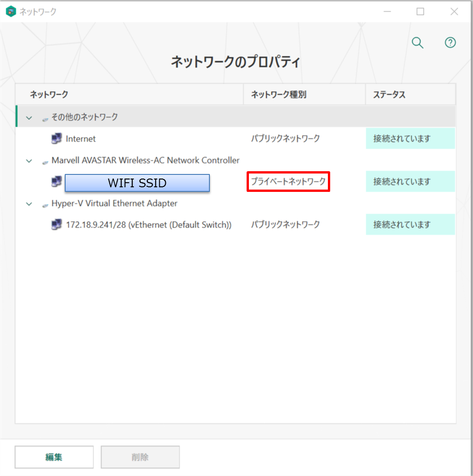Viewport: 473px width, 476px height.
Task: Sort by the ネットワーク種別 column header
Action: coord(304,95)
